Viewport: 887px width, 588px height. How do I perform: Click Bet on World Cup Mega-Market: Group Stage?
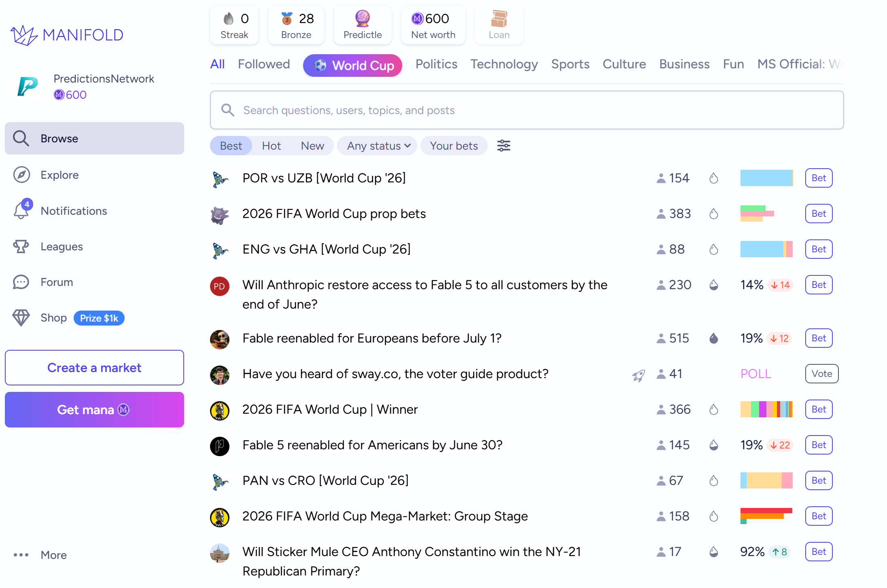(x=819, y=516)
